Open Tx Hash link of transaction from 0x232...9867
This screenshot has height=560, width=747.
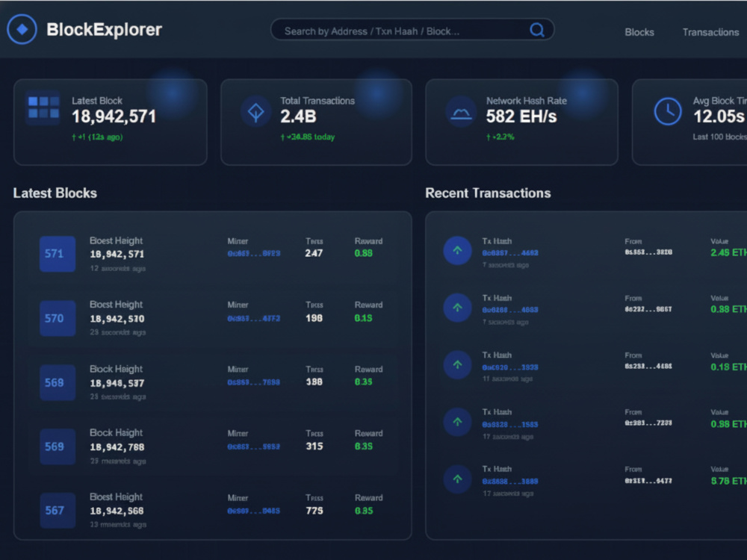pos(510,310)
